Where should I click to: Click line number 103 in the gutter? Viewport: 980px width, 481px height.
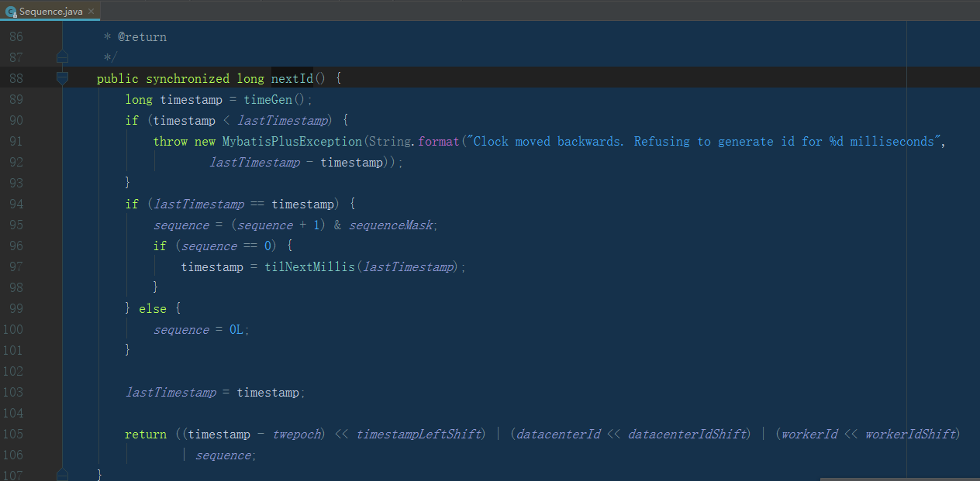[12, 392]
